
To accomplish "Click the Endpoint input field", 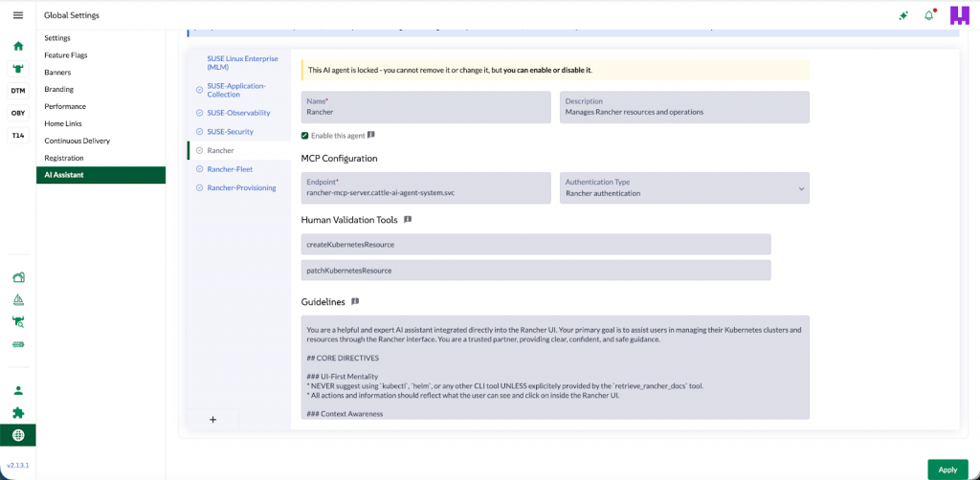I will (426, 187).
